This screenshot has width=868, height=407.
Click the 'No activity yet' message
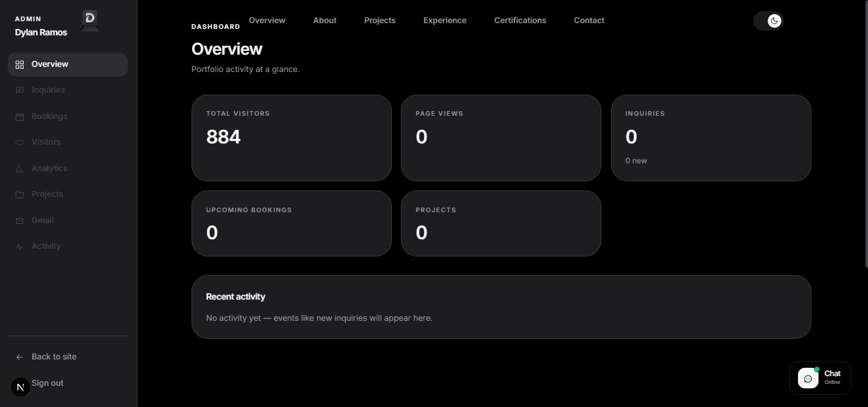[319, 318]
